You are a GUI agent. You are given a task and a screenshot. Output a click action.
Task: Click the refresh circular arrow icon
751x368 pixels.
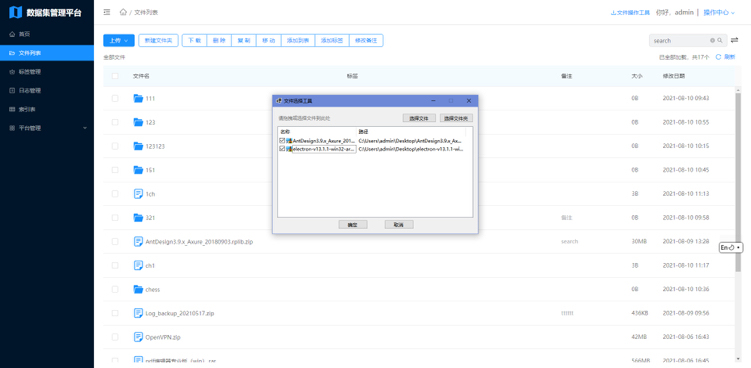click(718, 57)
